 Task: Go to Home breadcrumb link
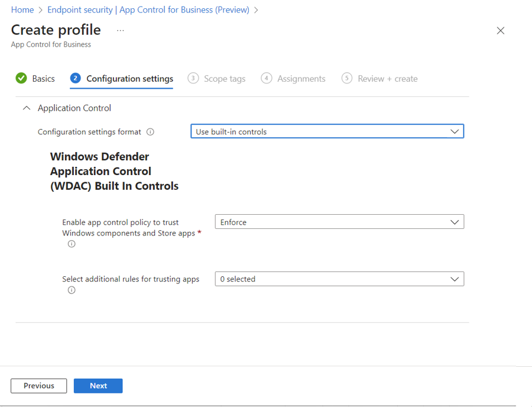click(22, 10)
